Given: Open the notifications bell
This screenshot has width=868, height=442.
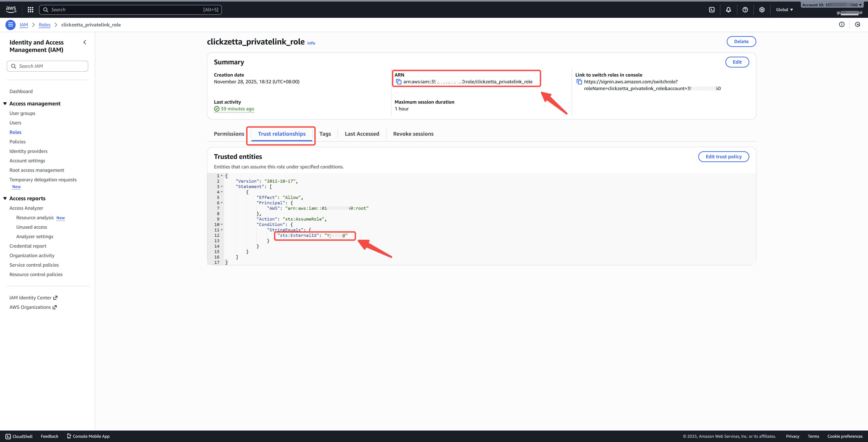Looking at the screenshot, I should click(x=729, y=10).
